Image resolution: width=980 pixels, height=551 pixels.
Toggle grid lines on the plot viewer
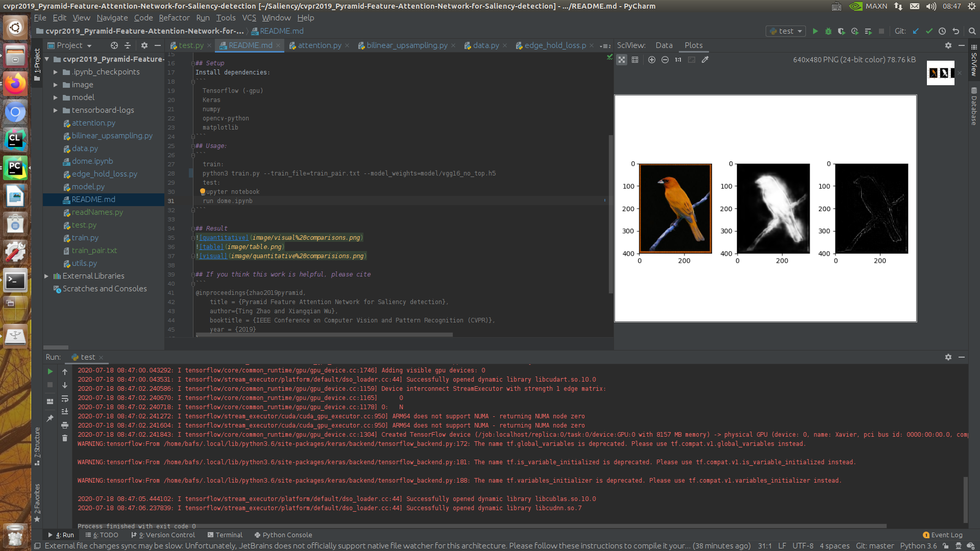pyautogui.click(x=635, y=60)
